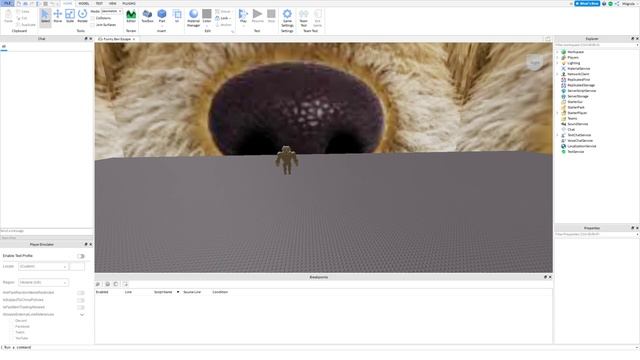This screenshot has height=360, width=640.
Task: Select the Teams service in Explorer
Action: tap(572, 118)
